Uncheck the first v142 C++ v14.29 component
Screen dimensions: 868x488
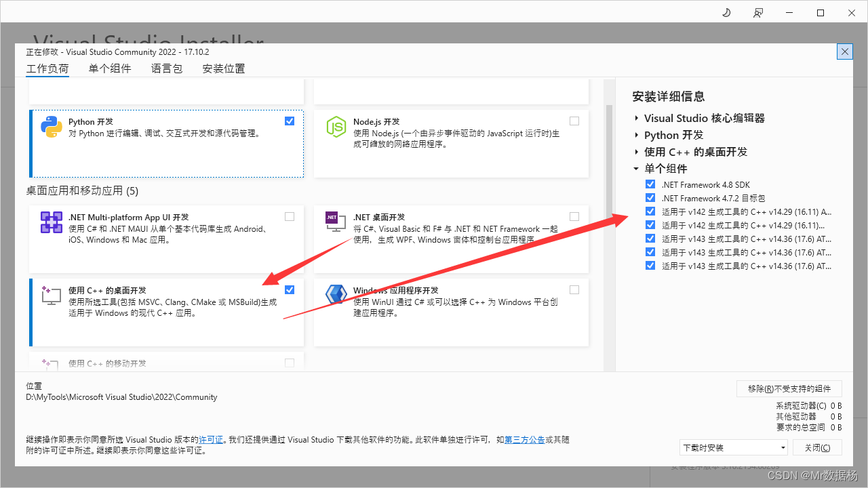tap(650, 211)
